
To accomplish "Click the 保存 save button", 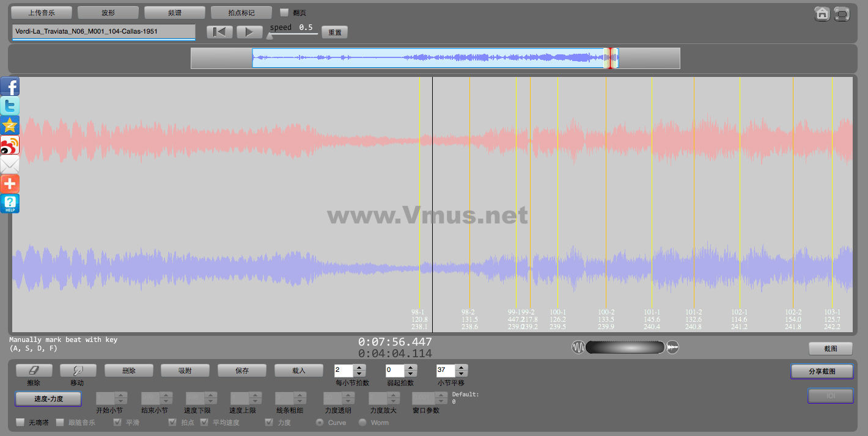I will click(242, 371).
